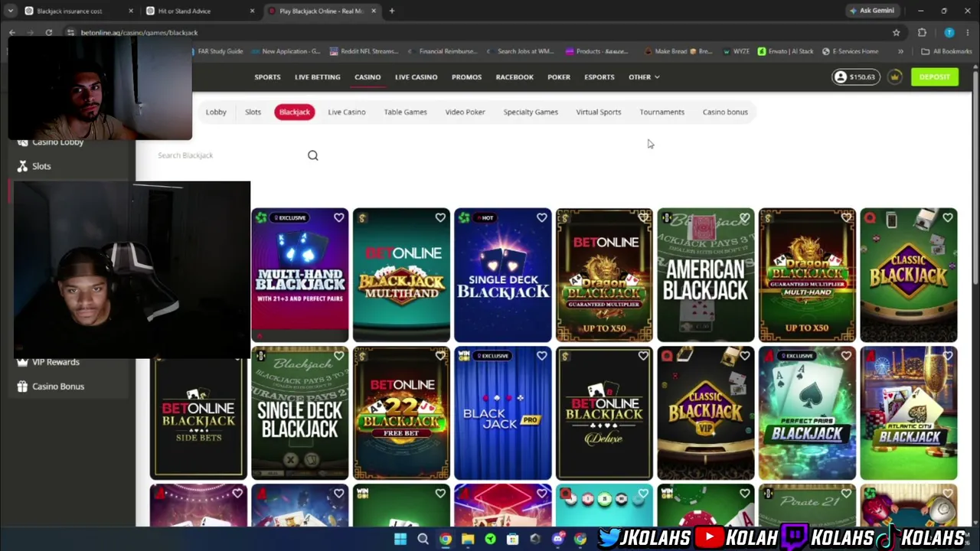Favorite the green Classic Blackjack card heart

click(x=948, y=218)
